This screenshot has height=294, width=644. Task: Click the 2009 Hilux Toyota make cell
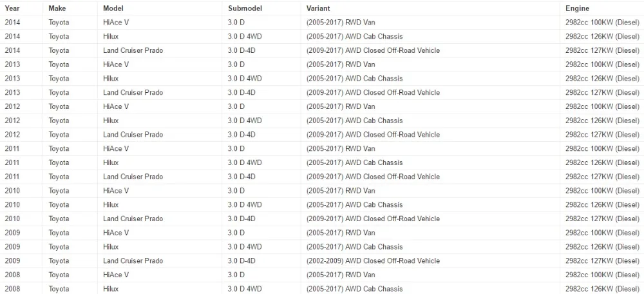[x=59, y=247]
